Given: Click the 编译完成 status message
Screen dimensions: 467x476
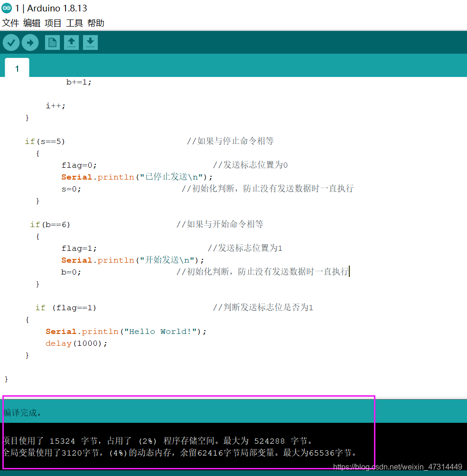Looking at the screenshot, I should (22, 413).
